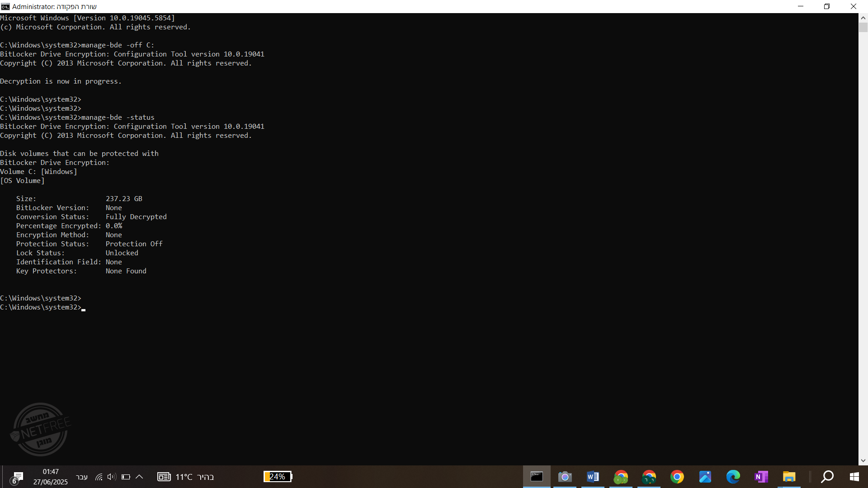Open the Camera app from the taskbar
868x488 pixels.
565,477
